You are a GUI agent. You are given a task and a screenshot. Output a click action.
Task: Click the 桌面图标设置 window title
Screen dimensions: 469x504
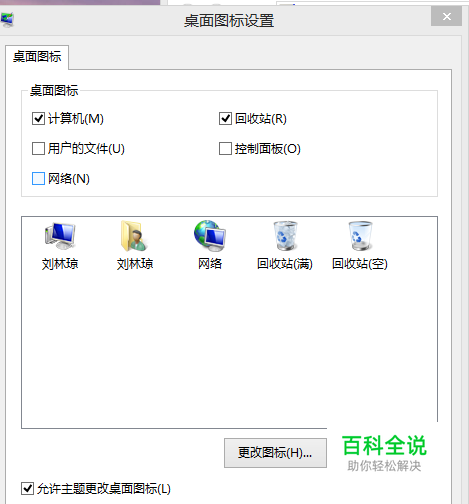click(x=229, y=21)
